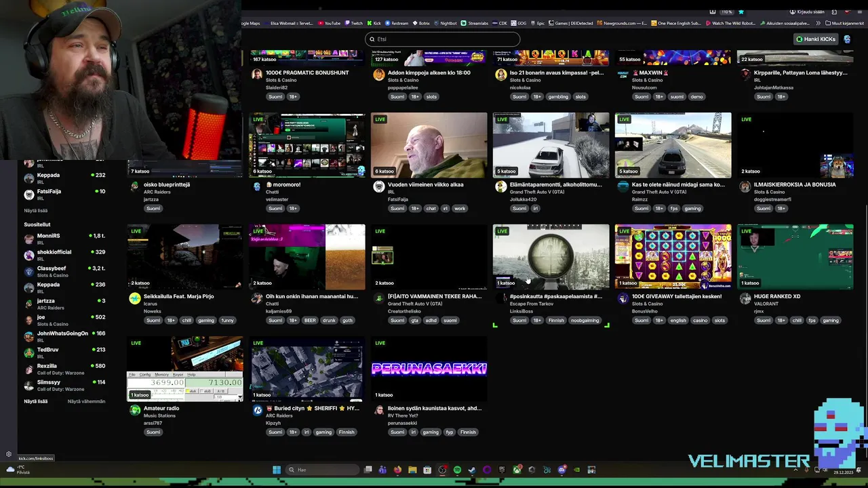Open FatsiFaija in the followed list
Screen dimensions: 868x488
point(64,194)
